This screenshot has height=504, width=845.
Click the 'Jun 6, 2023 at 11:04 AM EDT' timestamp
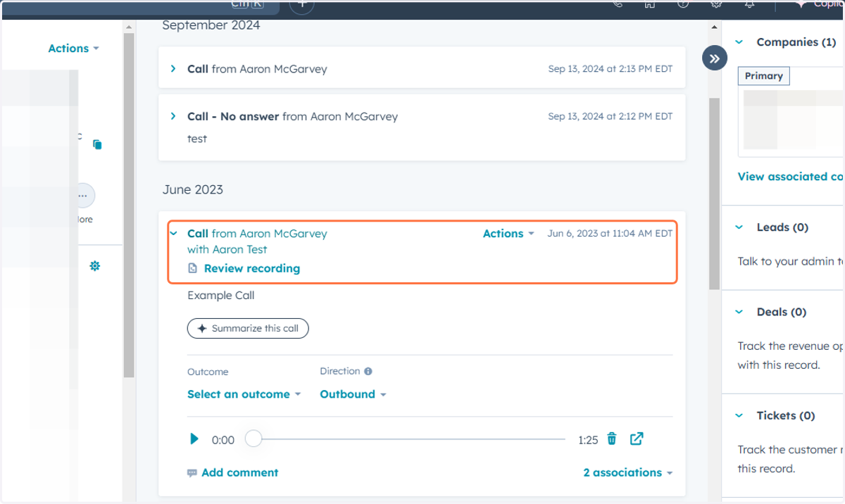tap(610, 234)
